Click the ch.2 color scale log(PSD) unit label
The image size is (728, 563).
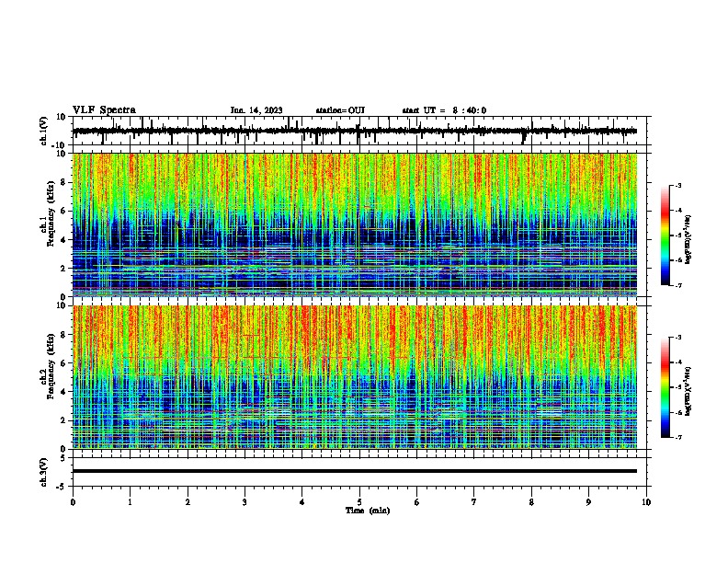point(688,391)
